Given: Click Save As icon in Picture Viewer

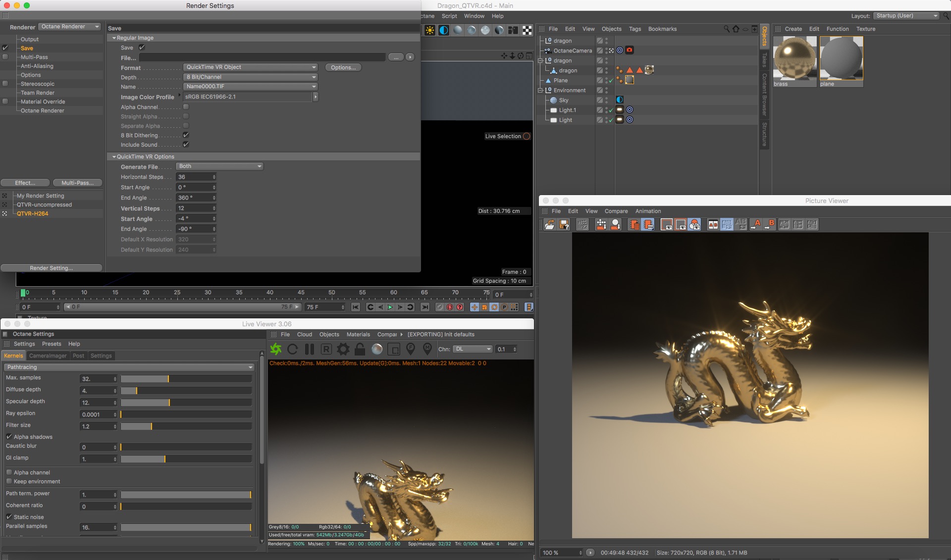Looking at the screenshot, I should [564, 225].
